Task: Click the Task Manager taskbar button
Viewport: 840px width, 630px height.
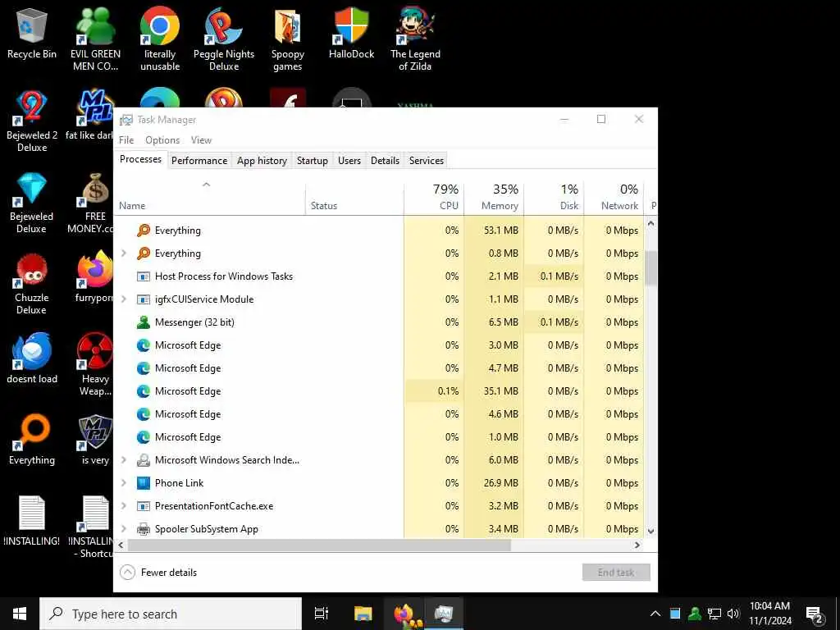Action: pyautogui.click(x=444, y=614)
